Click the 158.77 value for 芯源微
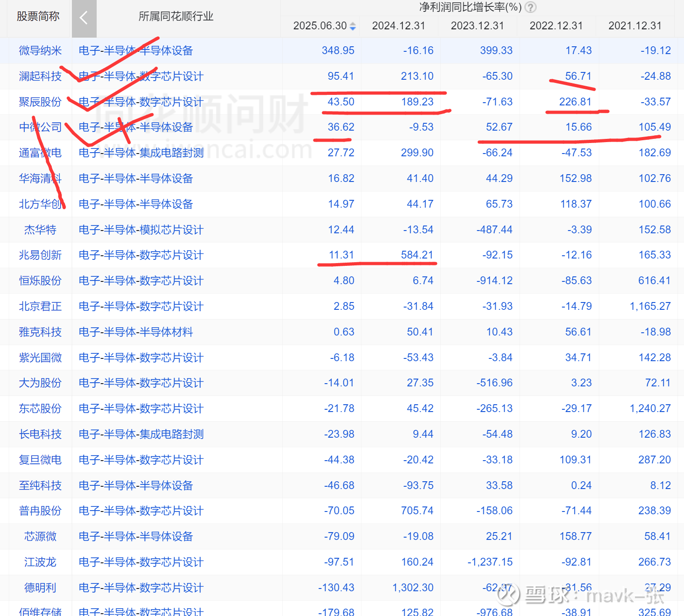 coord(576,536)
